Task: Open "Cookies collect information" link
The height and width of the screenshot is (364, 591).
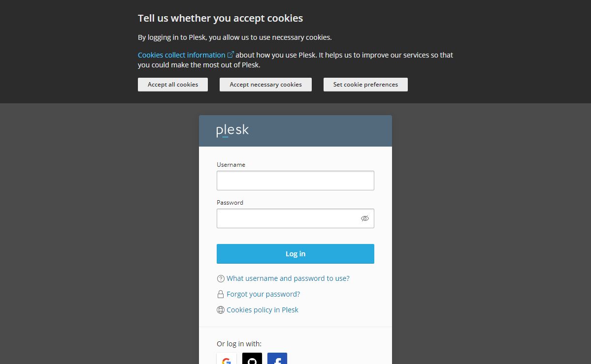Action: click(181, 55)
